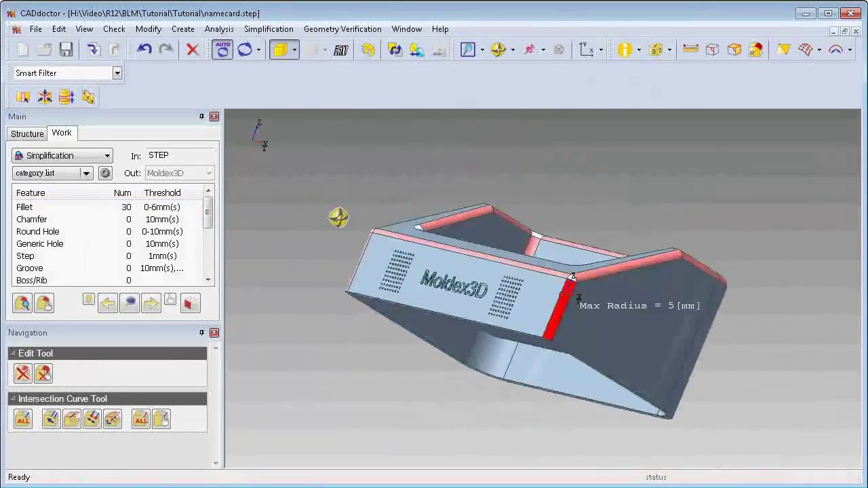Click the red X delete icon in the top toolbar

pos(193,49)
